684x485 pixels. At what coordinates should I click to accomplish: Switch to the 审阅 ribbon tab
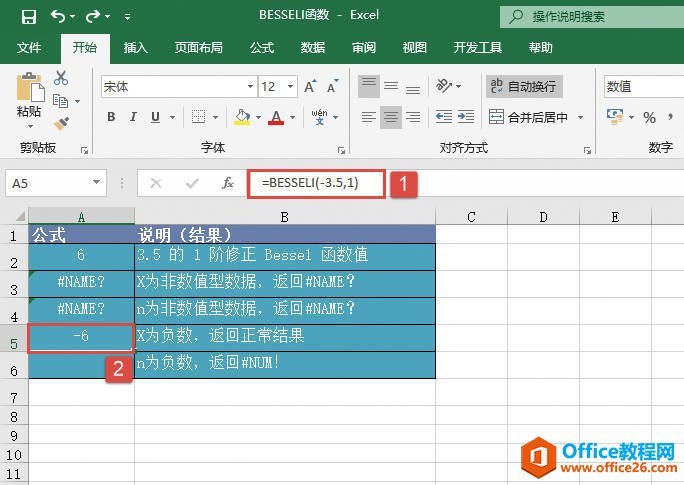[364, 48]
